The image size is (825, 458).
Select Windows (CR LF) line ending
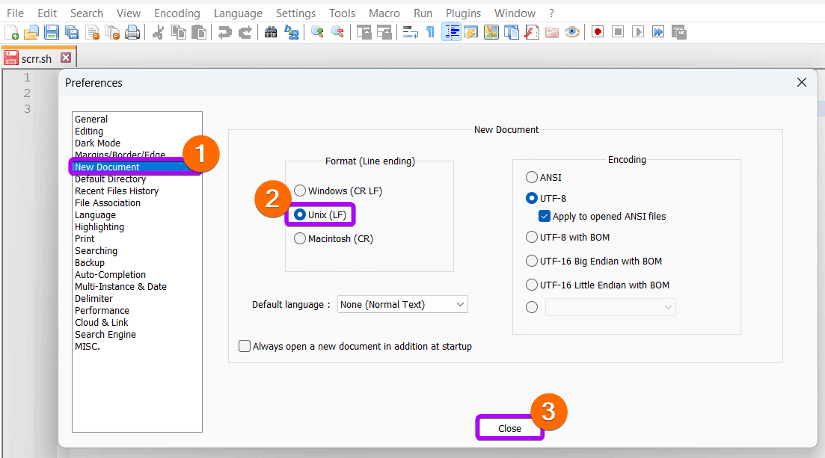338,191
